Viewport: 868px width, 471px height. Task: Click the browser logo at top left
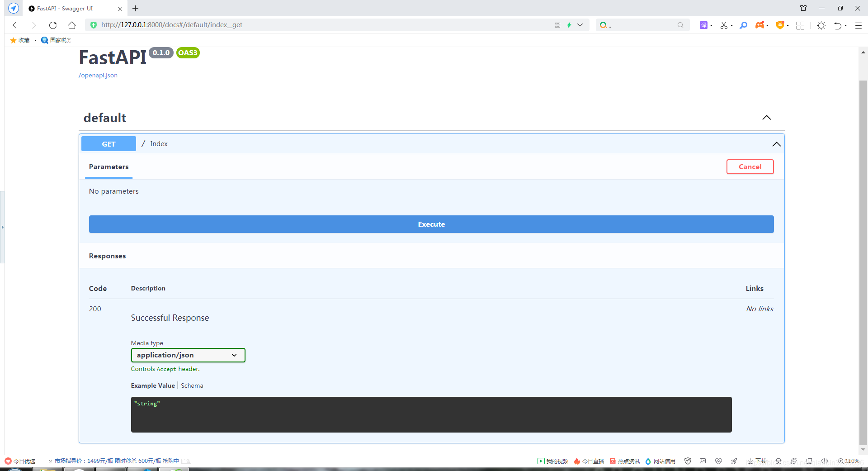tap(14, 8)
